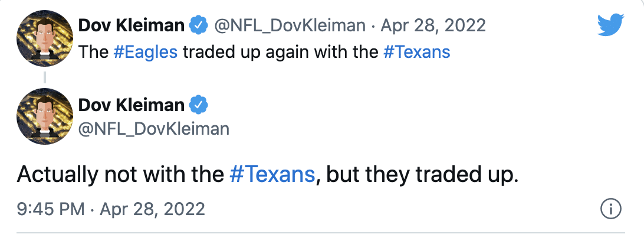Click verified badge in the parent tweet
The height and width of the screenshot is (234, 644).
198,27
